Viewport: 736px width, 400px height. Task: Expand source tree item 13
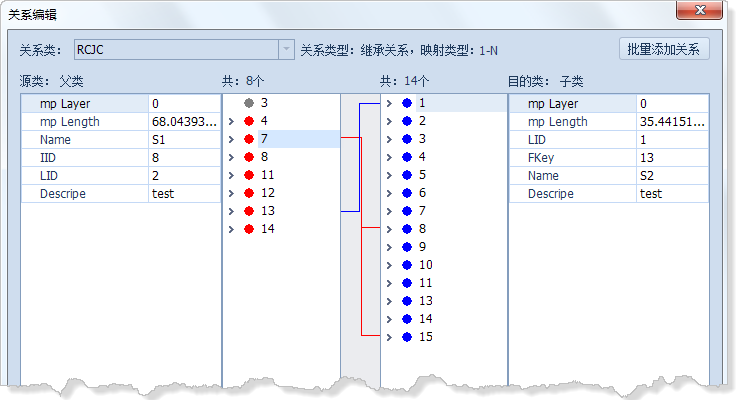tap(231, 211)
